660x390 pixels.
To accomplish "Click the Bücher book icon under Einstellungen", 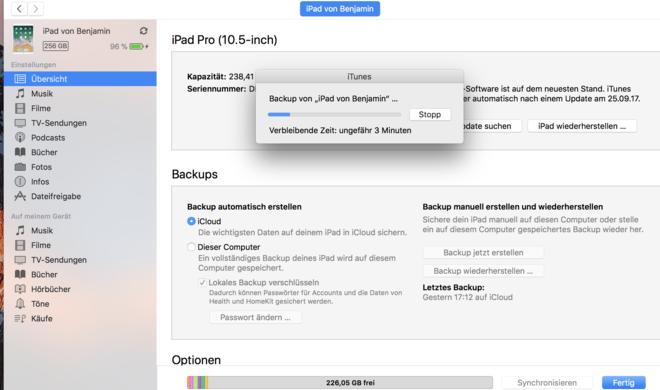I will [20, 152].
